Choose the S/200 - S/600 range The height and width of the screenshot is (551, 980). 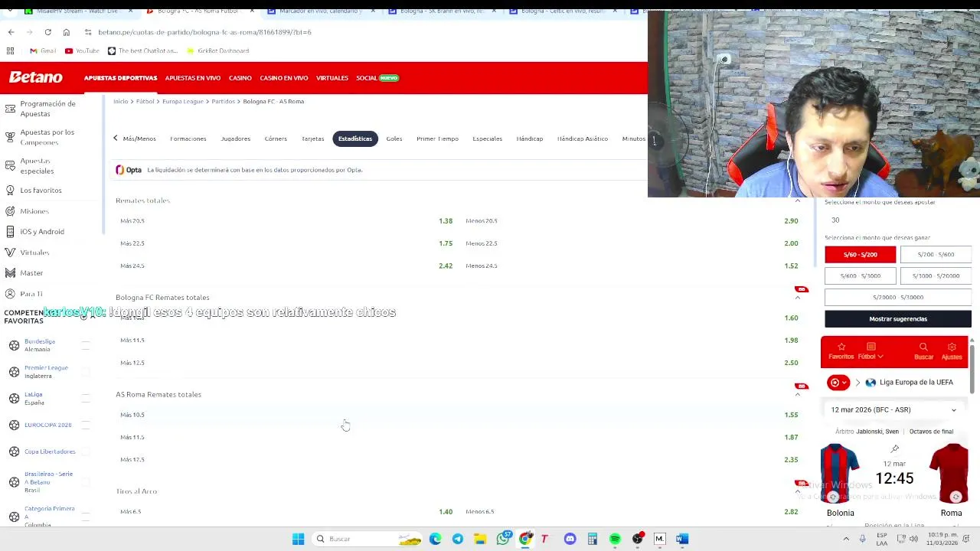click(936, 254)
